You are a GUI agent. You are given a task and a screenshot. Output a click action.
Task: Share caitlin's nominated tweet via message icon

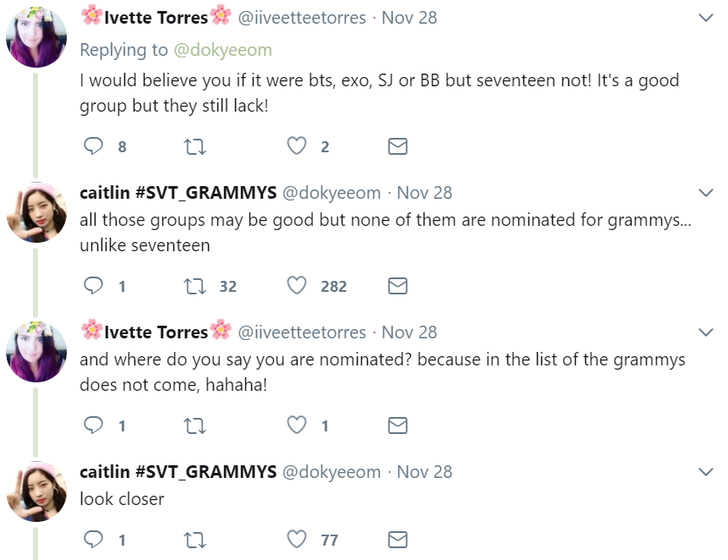pyautogui.click(x=397, y=286)
